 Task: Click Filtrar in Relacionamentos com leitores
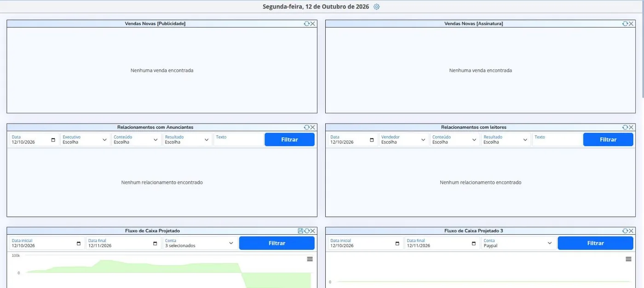(608, 140)
